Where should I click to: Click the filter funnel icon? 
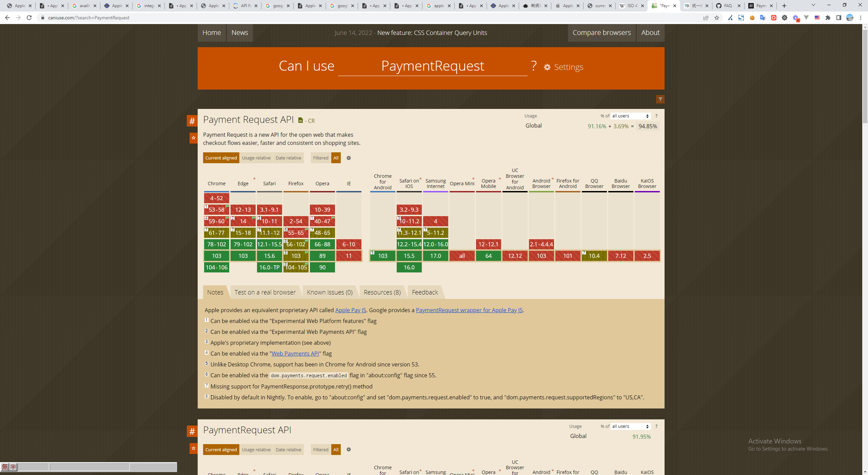tap(660, 99)
